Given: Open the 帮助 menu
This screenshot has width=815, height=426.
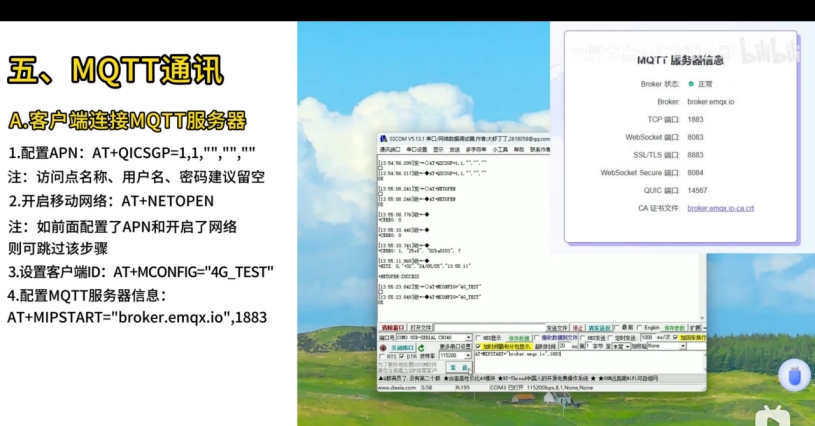Looking at the screenshot, I should pyautogui.click(x=519, y=150).
